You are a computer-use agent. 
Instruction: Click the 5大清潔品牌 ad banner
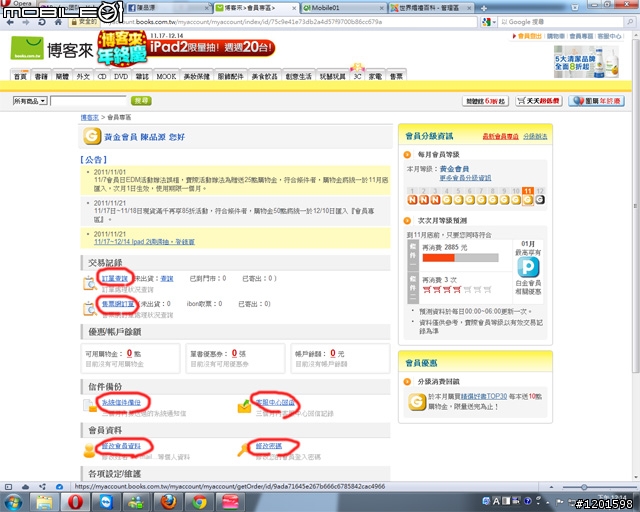coord(587,62)
